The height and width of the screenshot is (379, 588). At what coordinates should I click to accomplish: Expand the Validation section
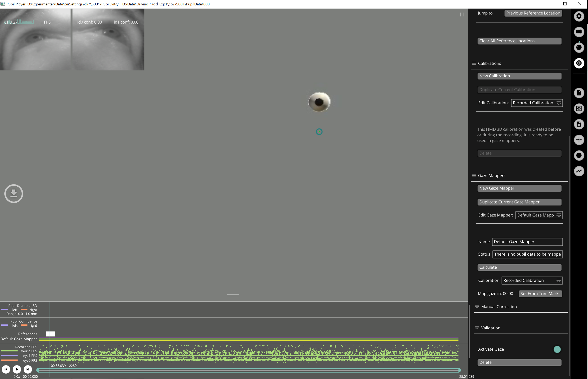pyautogui.click(x=491, y=328)
